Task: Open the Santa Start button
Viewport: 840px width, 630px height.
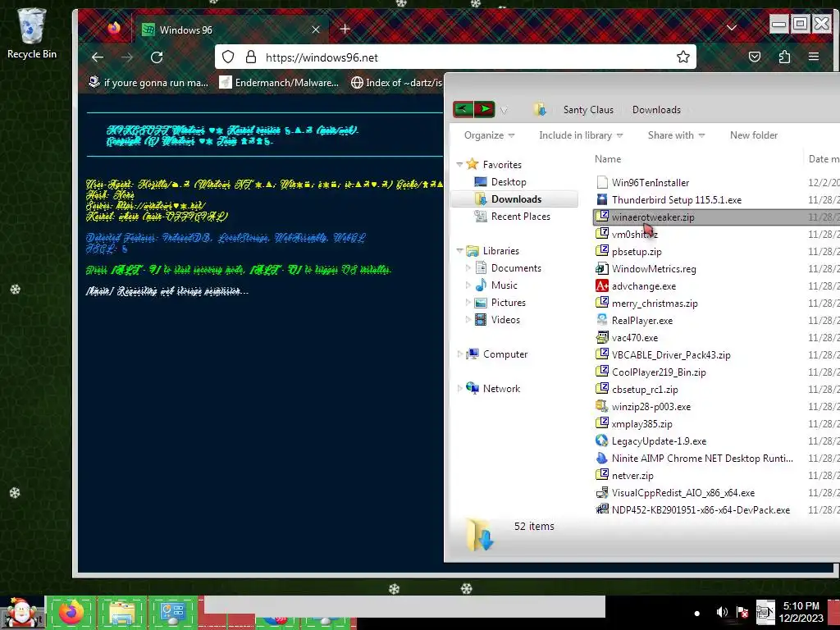Action: click(x=22, y=613)
